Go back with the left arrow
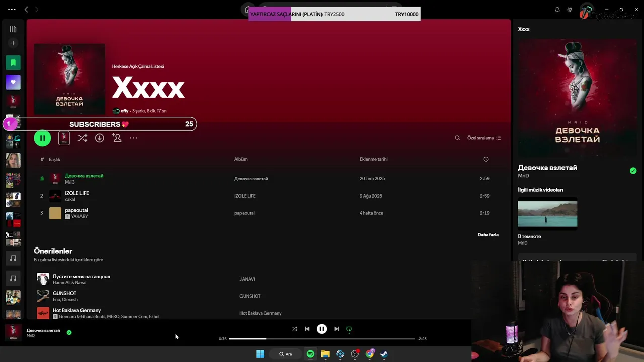This screenshot has height=362, width=644. coord(26,9)
